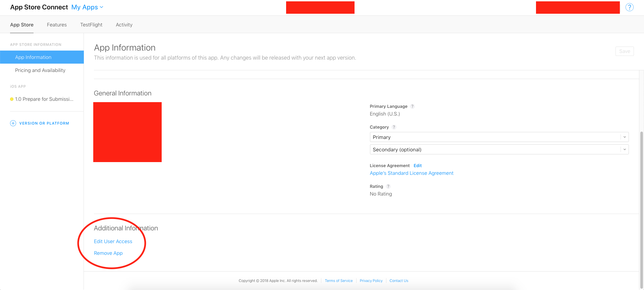
Task: Switch to the App Store tab
Action: tap(22, 25)
